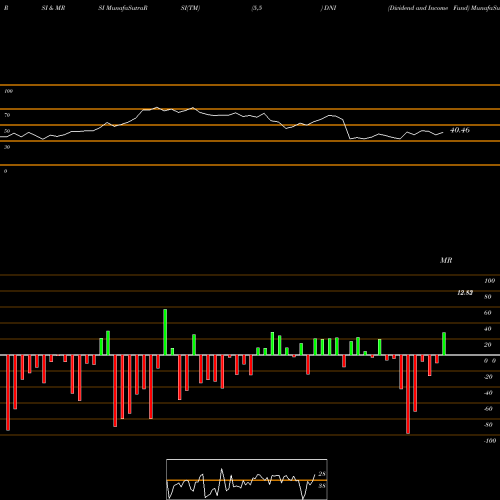500x500 pixels.
Task: Click the title text 'SI & MR'
Action: (x=53, y=8)
